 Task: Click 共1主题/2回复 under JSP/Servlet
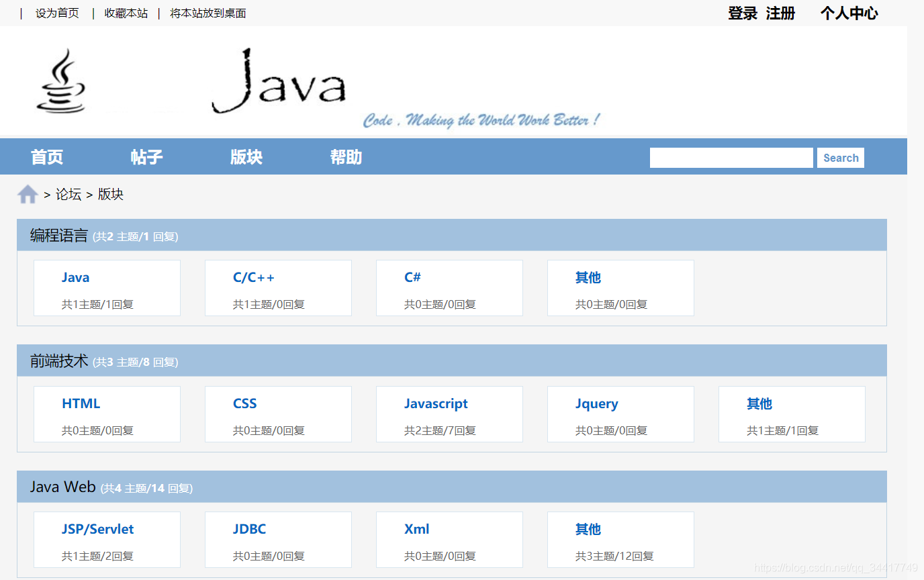coord(97,556)
